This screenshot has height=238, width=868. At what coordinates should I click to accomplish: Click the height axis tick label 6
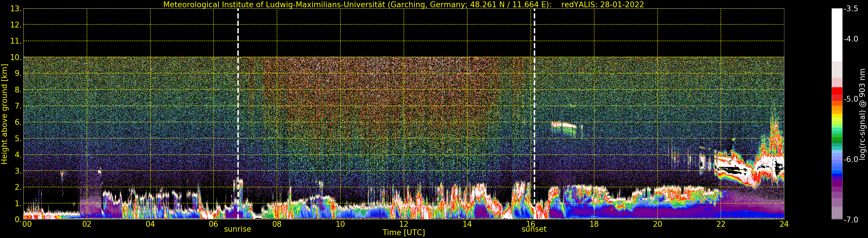pos(18,122)
